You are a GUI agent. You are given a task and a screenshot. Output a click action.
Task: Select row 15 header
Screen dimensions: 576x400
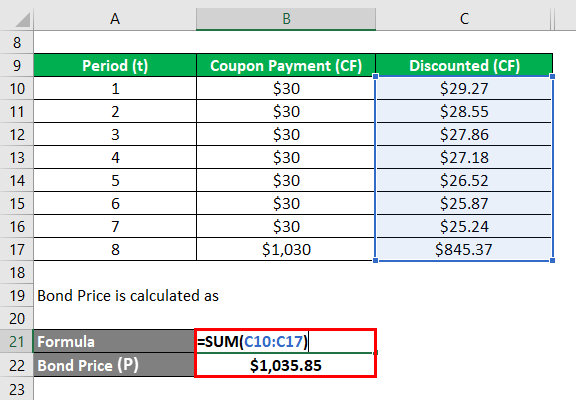(x=17, y=203)
